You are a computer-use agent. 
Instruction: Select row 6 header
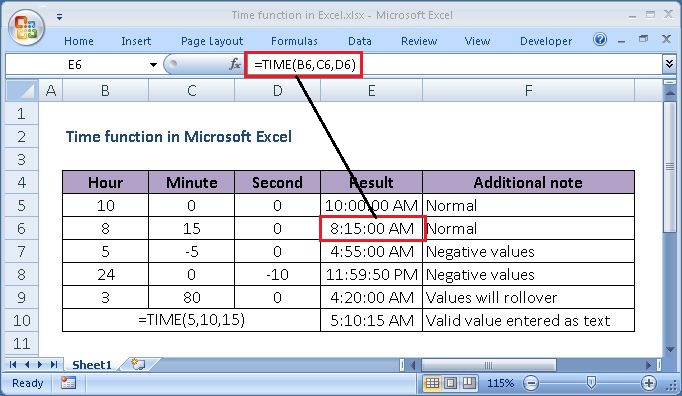point(21,228)
